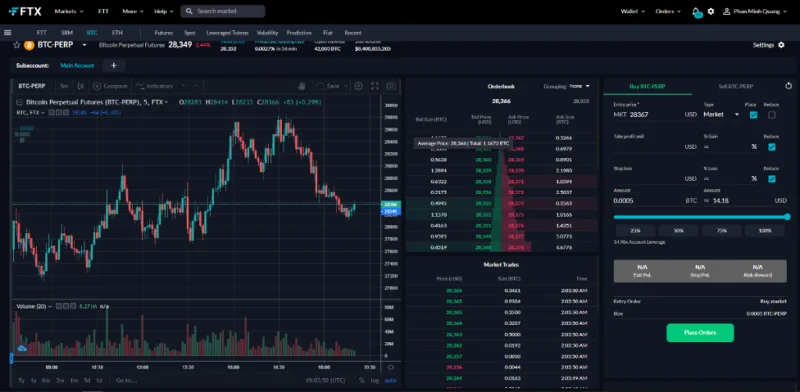
Task: Click the market search magnifier icon
Action: click(189, 11)
